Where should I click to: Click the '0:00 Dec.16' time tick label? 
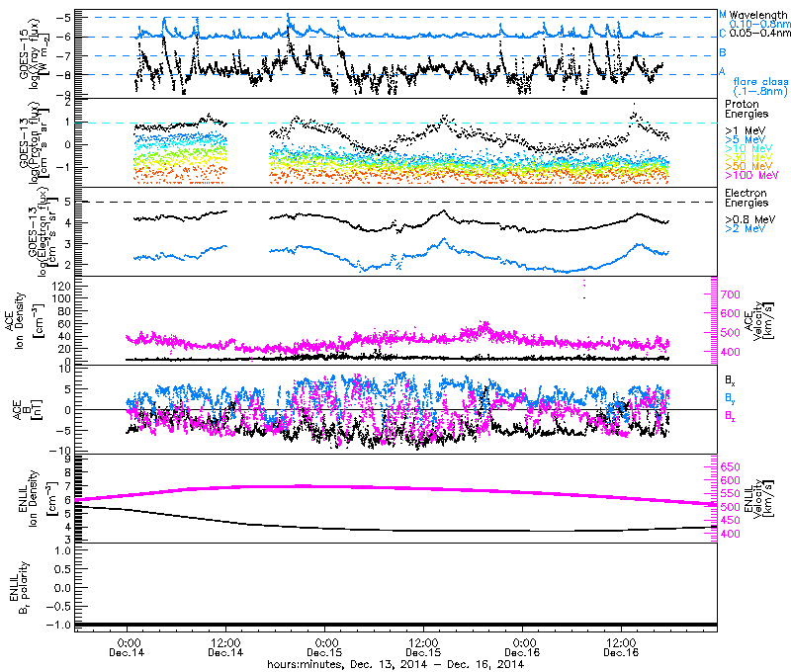click(522, 648)
